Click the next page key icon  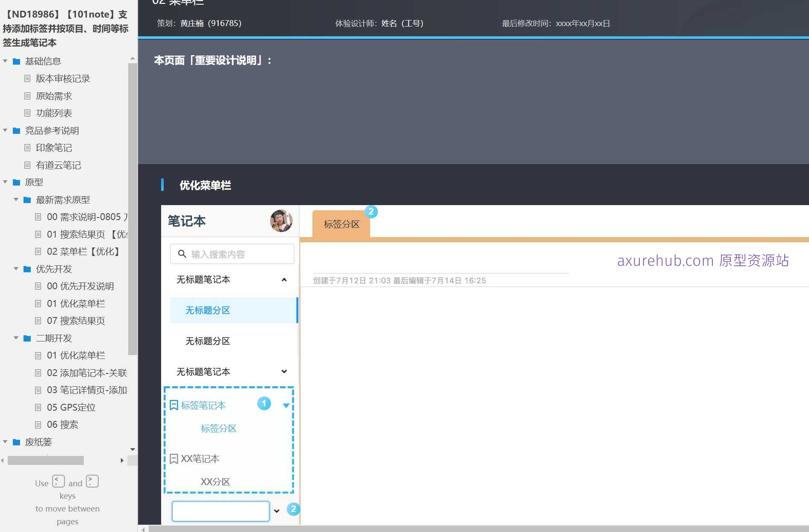click(92, 482)
